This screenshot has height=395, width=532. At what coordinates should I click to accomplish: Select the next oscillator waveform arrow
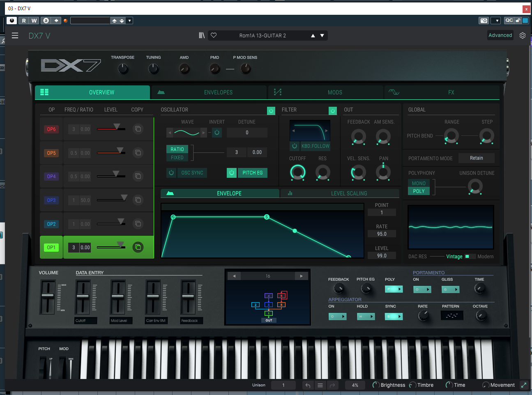(203, 133)
